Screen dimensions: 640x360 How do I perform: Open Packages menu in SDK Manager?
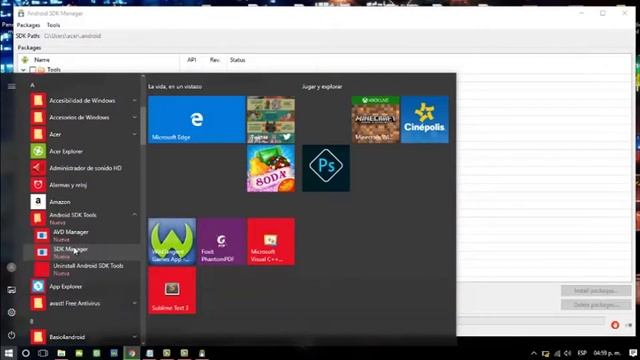click(29, 25)
